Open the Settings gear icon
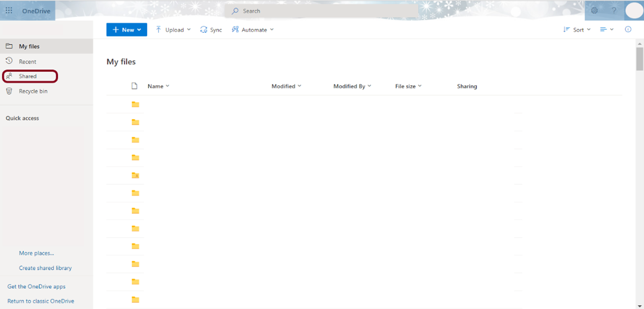Image resolution: width=644 pixels, height=309 pixels. (x=594, y=11)
